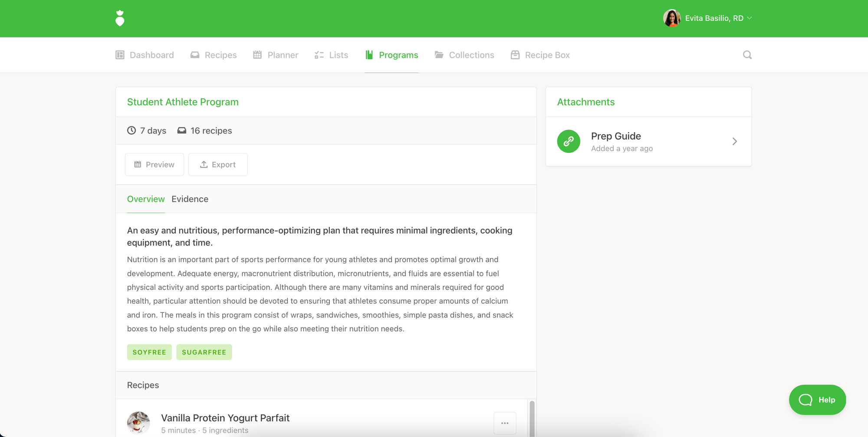Click the Programs book icon

pos(369,55)
